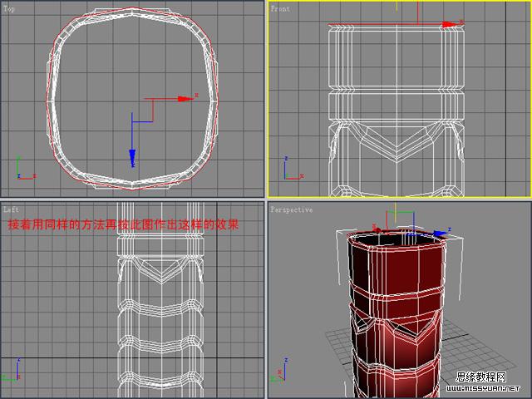Click the bottle wireframe in the Left viewport
The width and height of the screenshot is (532, 399).
pos(161,300)
